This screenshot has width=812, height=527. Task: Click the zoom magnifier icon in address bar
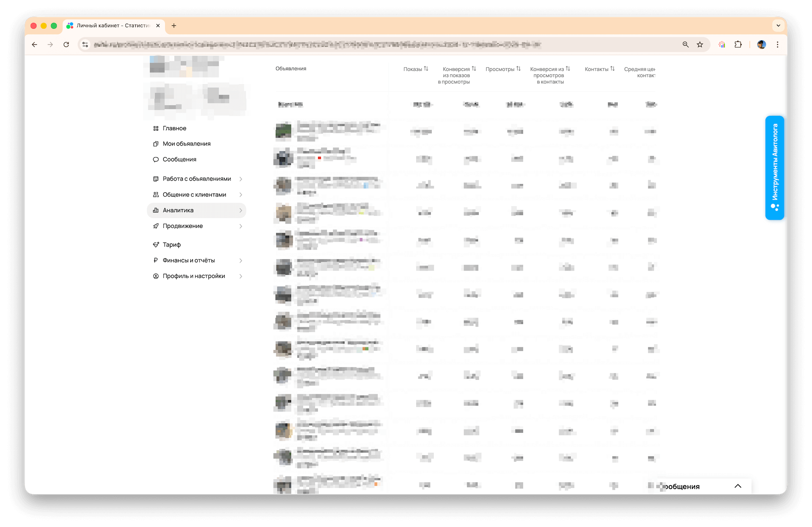[686, 44]
